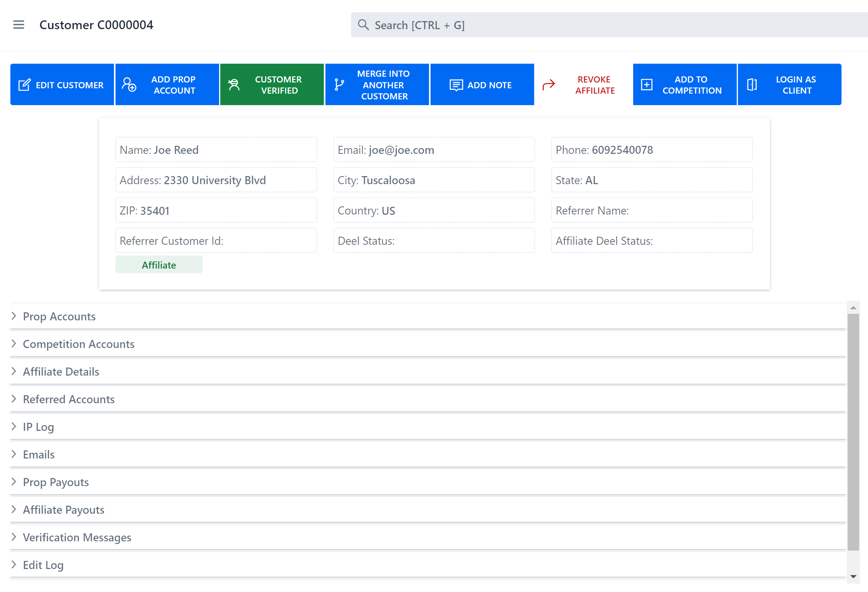This screenshot has height=592, width=868.
Task: Click the Customer Verified badge icon
Action: tap(234, 84)
